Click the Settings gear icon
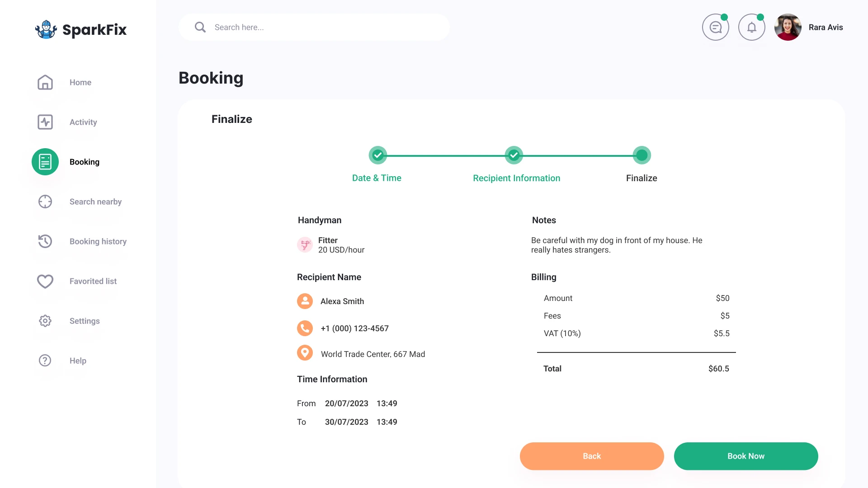The width and height of the screenshot is (868, 488). click(45, 321)
